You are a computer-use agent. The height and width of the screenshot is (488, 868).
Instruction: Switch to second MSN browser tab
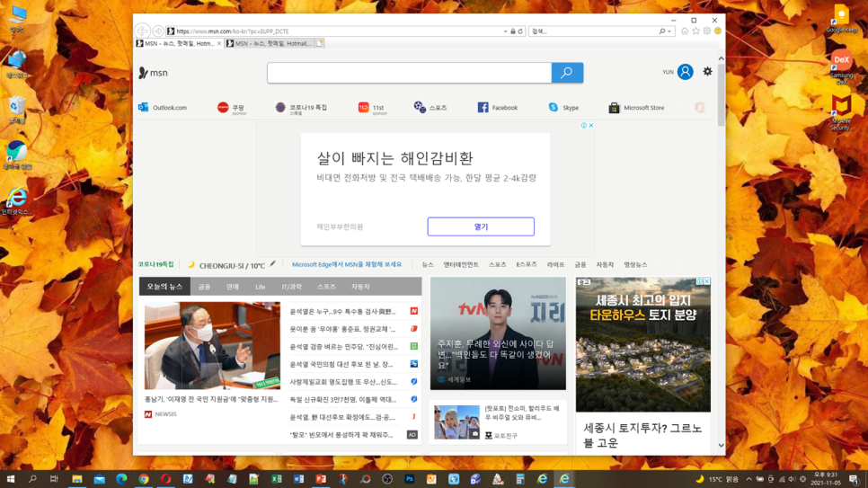pyautogui.click(x=269, y=43)
